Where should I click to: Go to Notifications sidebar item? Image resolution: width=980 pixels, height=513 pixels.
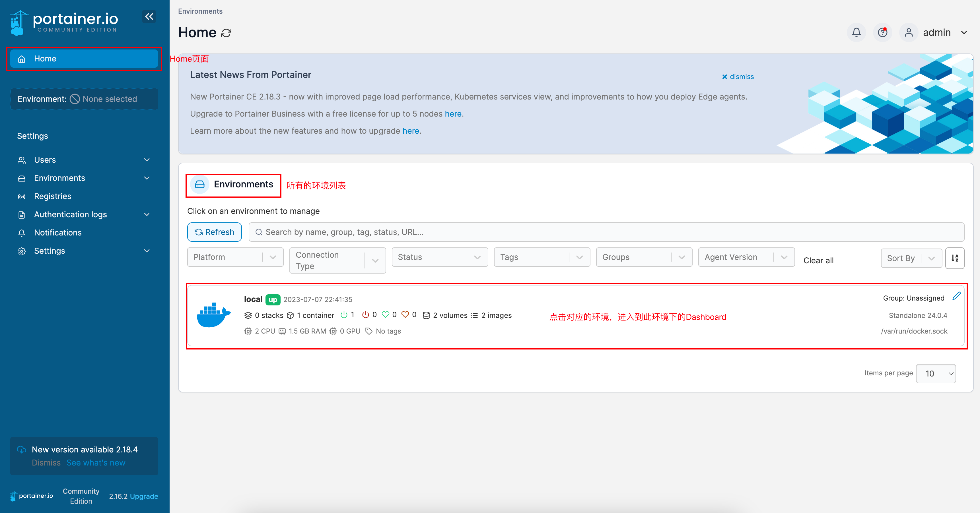pyautogui.click(x=58, y=233)
